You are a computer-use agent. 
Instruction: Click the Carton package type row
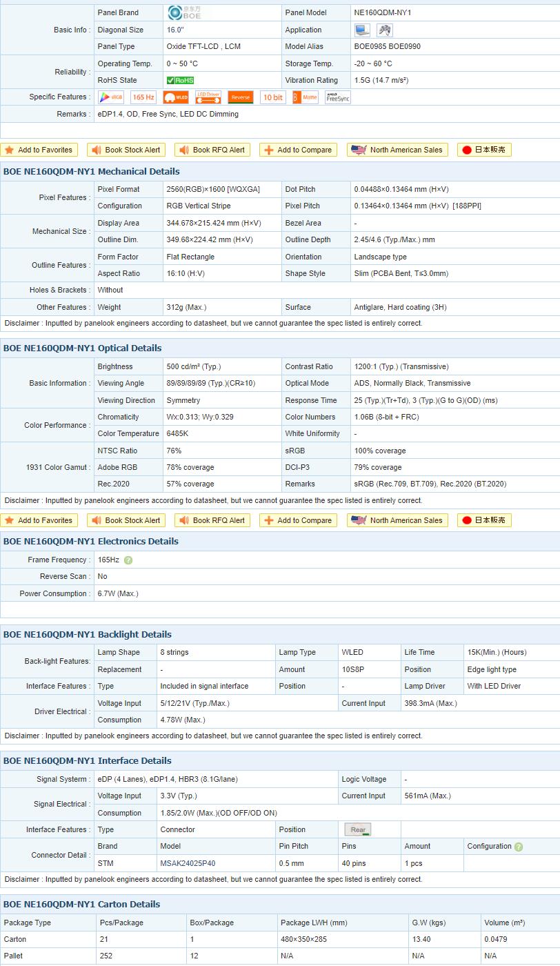pos(280,939)
